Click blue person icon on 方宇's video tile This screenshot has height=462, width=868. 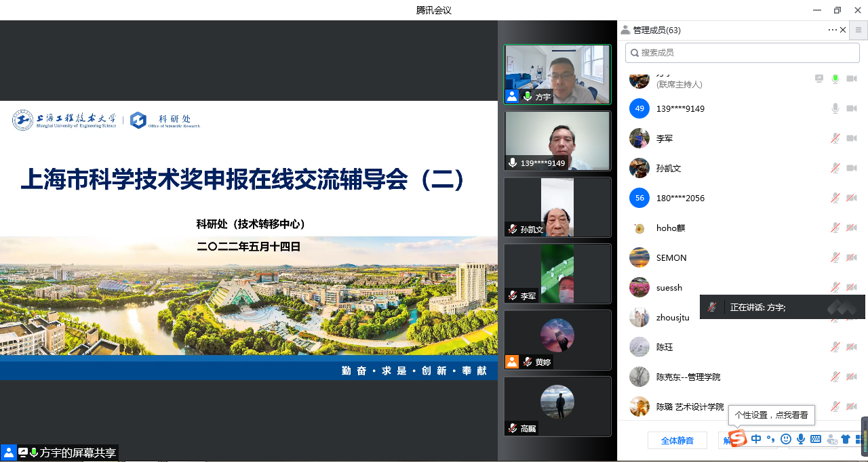point(512,97)
